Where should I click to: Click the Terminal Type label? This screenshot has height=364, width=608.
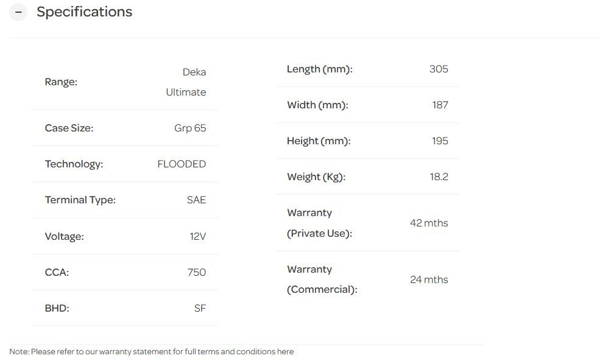point(80,200)
